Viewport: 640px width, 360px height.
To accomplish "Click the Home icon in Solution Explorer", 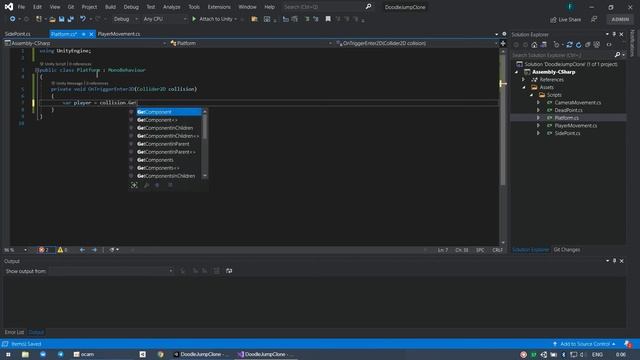I will [534, 44].
